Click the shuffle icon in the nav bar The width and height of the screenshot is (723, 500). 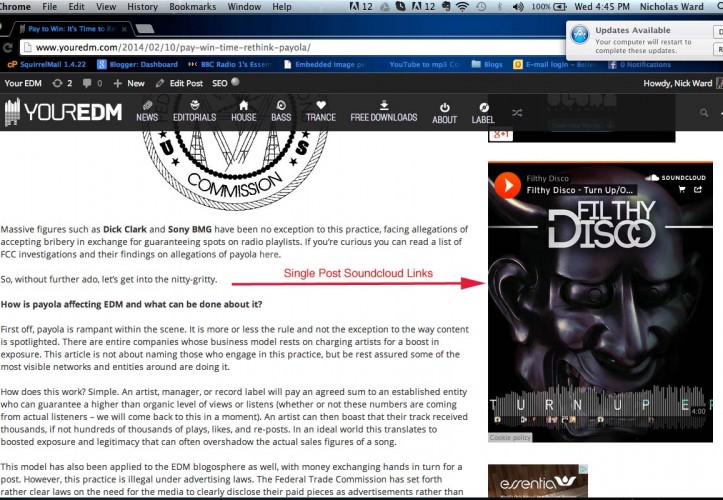click(516, 112)
